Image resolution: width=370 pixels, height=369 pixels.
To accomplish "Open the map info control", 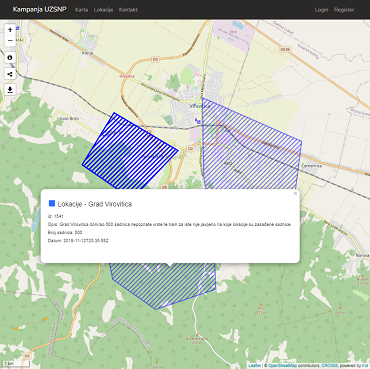I will coord(10,58).
